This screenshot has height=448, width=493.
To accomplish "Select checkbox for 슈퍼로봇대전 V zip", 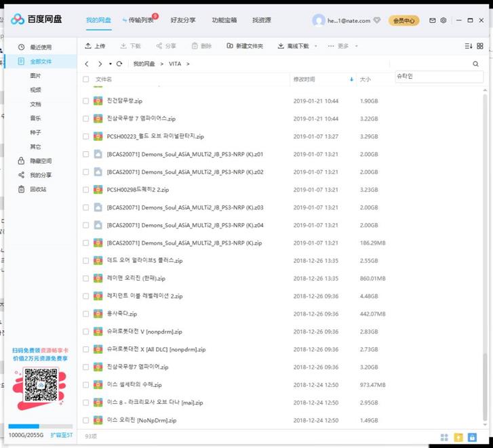I will (86, 331).
